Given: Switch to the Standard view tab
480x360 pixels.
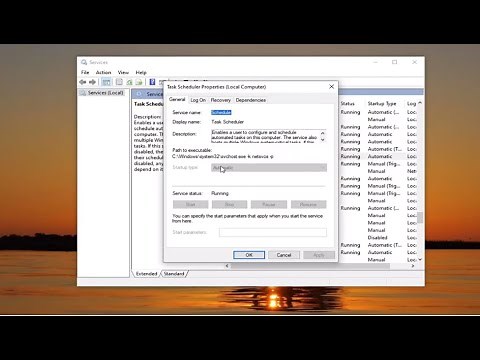Looking at the screenshot, I should 174,274.
